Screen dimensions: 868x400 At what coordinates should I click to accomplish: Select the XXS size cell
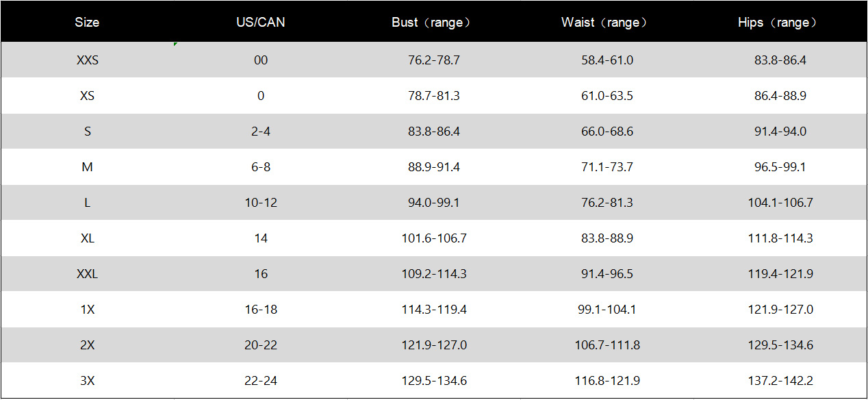pyautogui.click(x=87, y=60)
